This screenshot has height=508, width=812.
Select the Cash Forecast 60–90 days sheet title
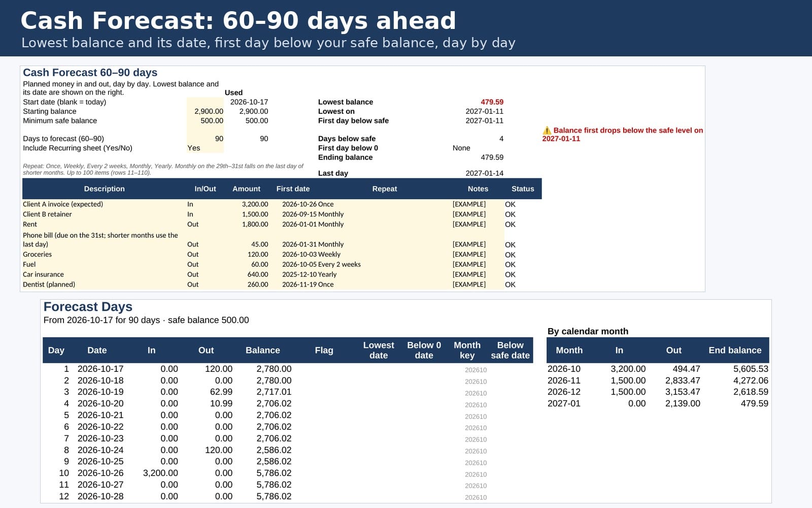(90, 73)
